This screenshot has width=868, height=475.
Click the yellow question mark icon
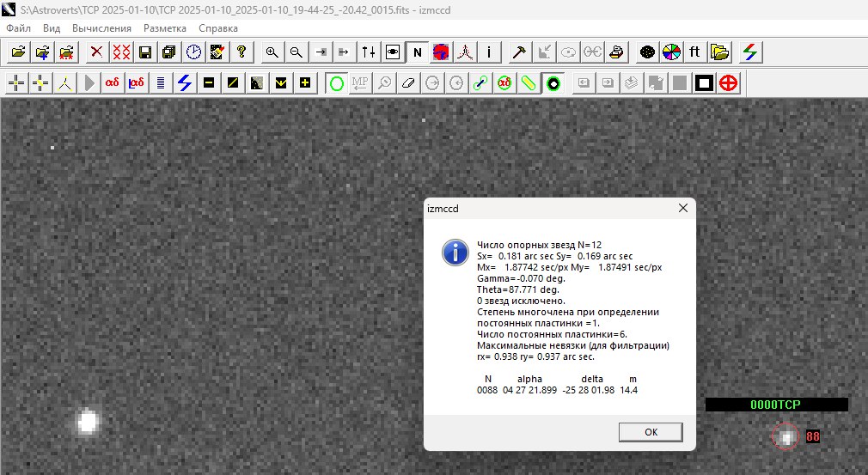pyautogui.click(x=241, y=52)
